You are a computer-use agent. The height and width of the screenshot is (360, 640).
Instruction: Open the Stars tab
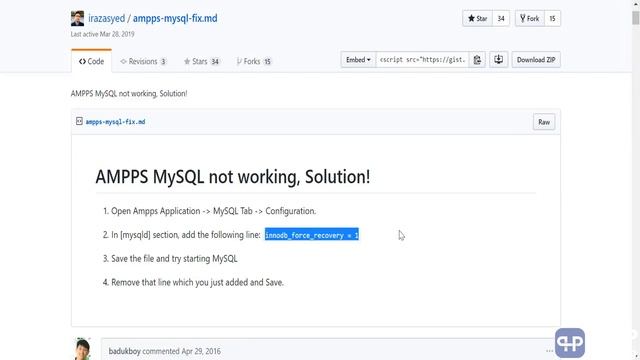tap(202, 61)
